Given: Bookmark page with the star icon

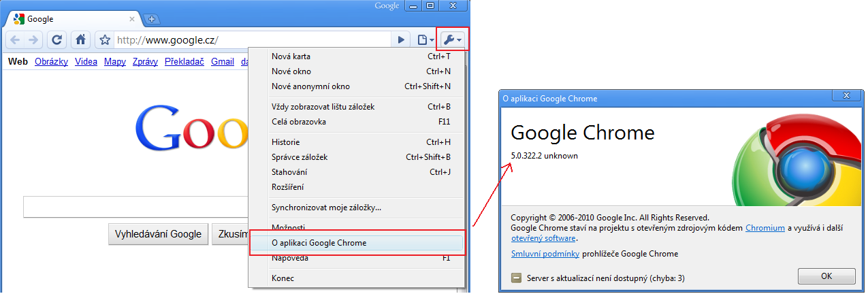Looking at the screenshot, I should click(x=105, y=39).
